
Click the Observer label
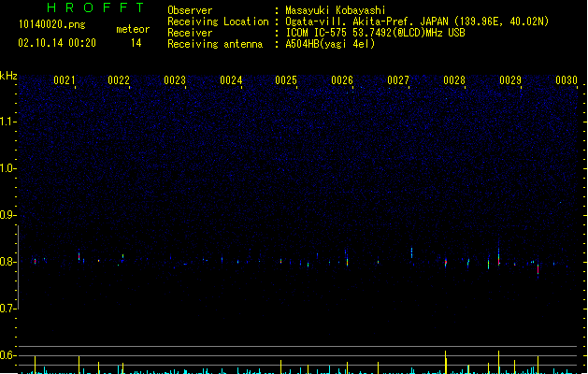click(190, 10)
